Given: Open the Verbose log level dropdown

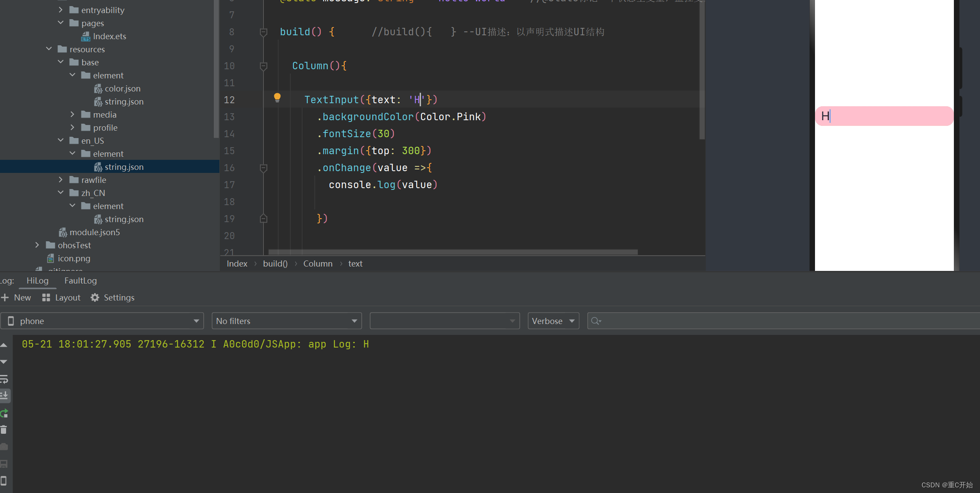Looking at the screenshot, I should click(x=553, y=321).
